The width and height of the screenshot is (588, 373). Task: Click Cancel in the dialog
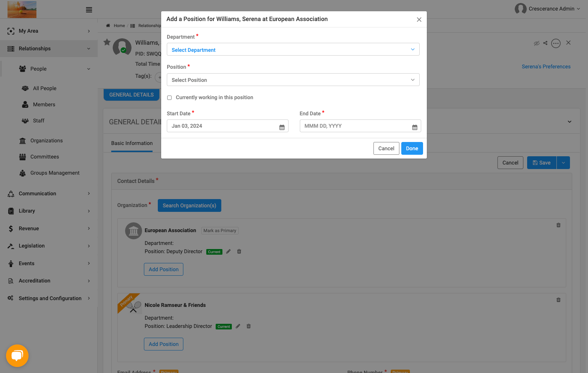(x=386, y=148)
